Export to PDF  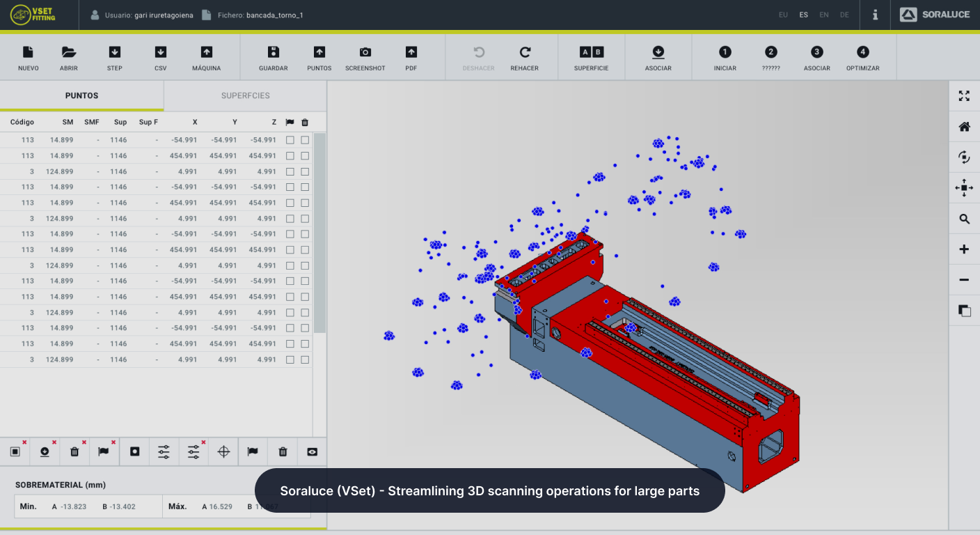click(411, 53)
